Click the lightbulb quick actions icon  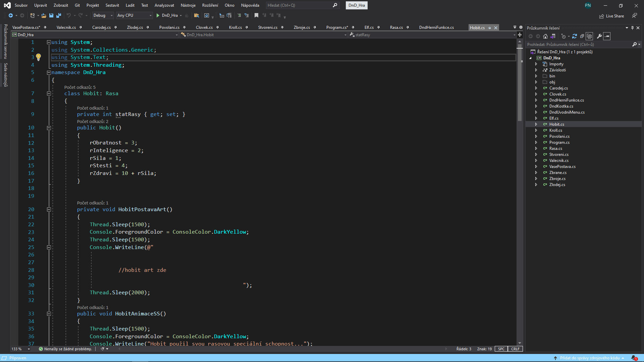click(39, 57)
